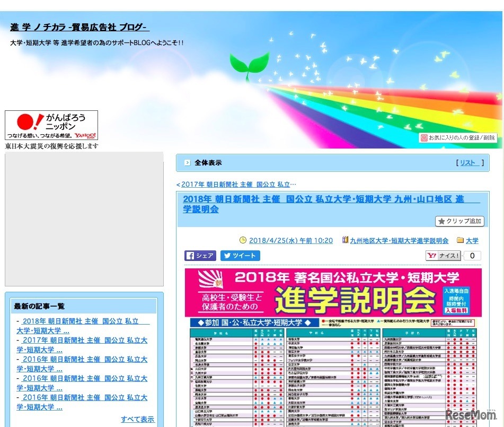Open last 2016年 朝日新聞社 sidebar article
504x427 pixels.
[x=82, y=402]
